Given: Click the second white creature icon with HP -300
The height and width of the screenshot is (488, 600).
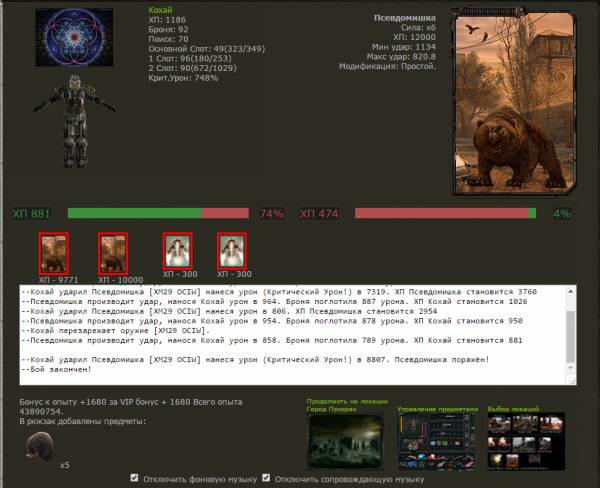Looking at the screenshot, I should pos(233,252).
